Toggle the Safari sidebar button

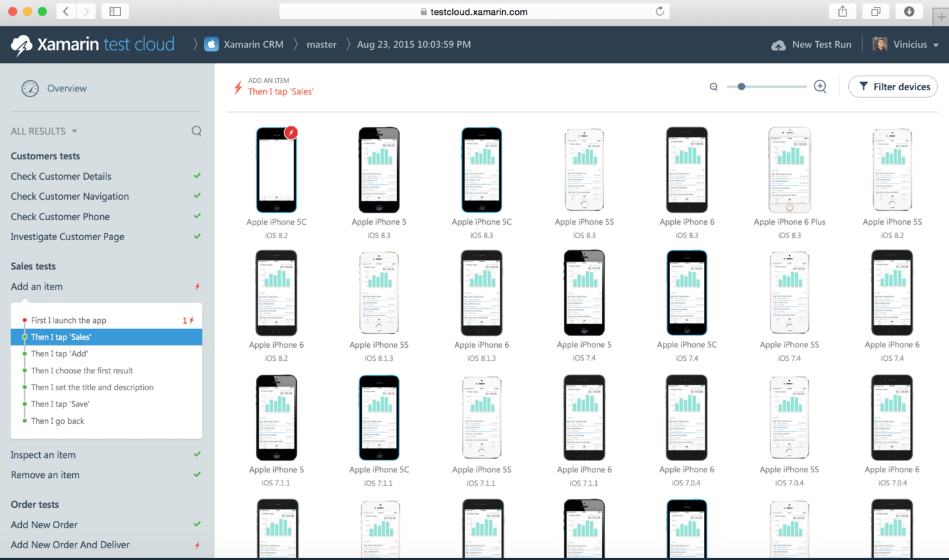[x=115, y=11]
